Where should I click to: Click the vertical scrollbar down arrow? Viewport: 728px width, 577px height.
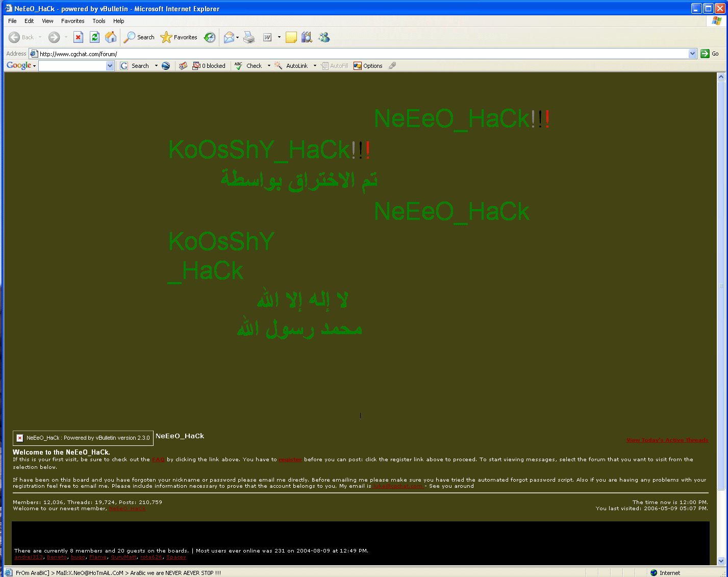(721, 561)
